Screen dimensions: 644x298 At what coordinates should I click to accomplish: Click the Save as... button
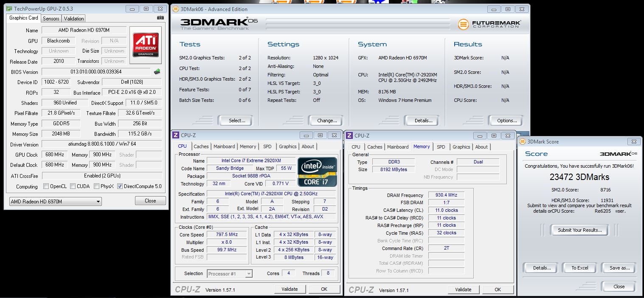coord(619,268)
